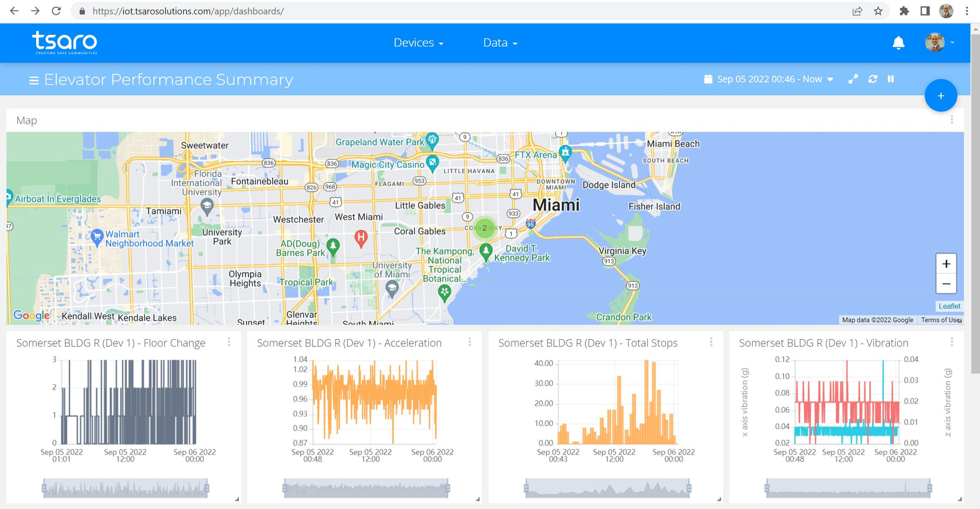Add a widget with blue plus button
Screen dimensions: 980x509
pos(940,96)
